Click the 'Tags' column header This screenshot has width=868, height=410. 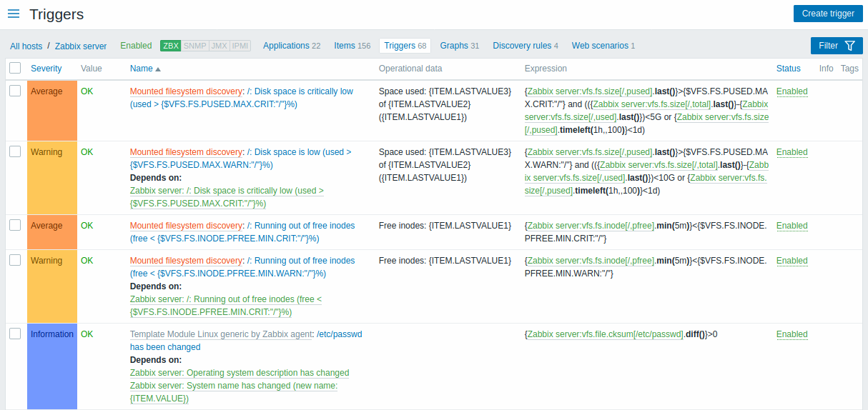coord(849,69)
